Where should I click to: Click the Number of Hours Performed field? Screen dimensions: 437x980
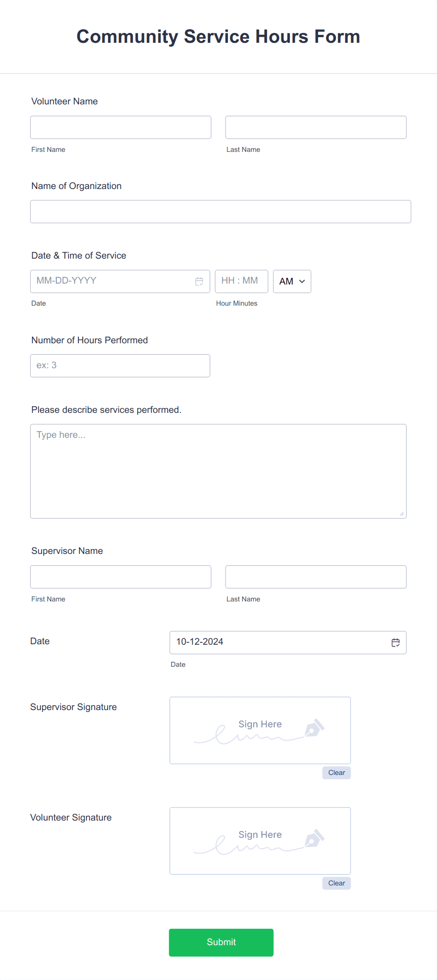120,365
